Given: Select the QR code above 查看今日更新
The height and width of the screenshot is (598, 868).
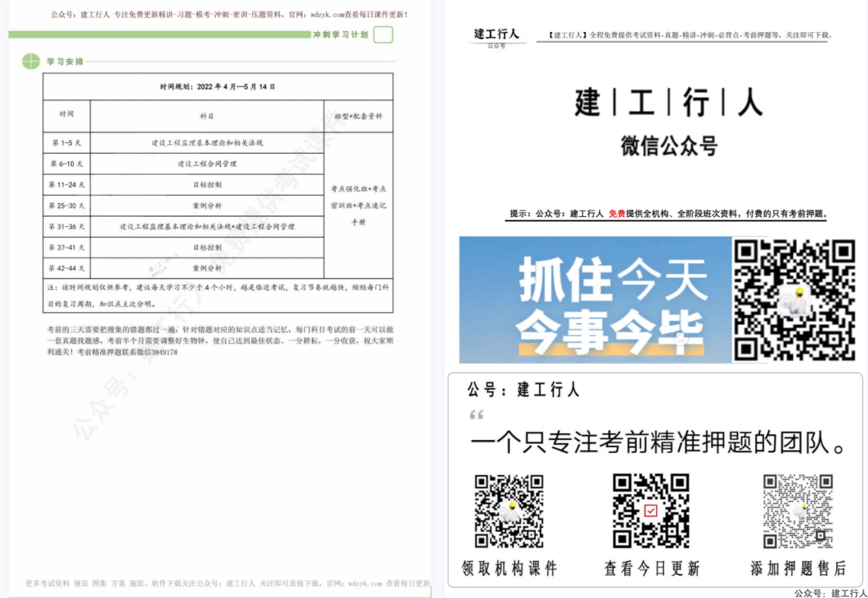Looking at the screenshot, I should click(651, 511).
